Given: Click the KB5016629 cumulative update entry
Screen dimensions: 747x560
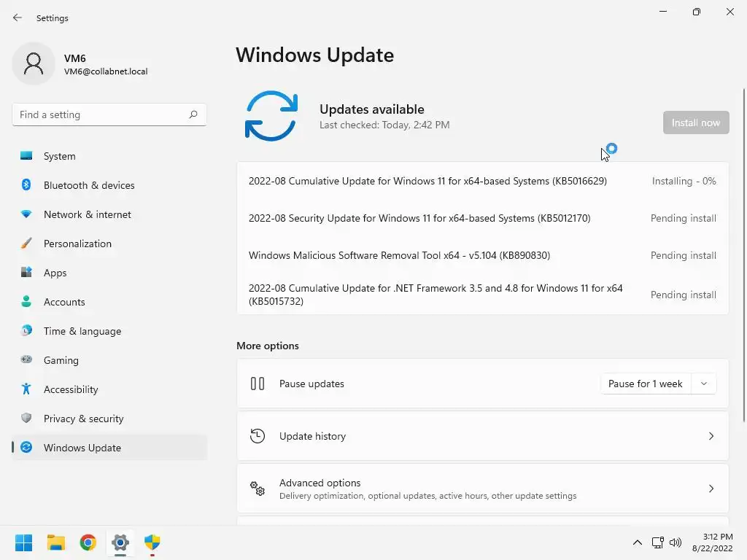Looking at the screenshot, I should coord(483,181).
